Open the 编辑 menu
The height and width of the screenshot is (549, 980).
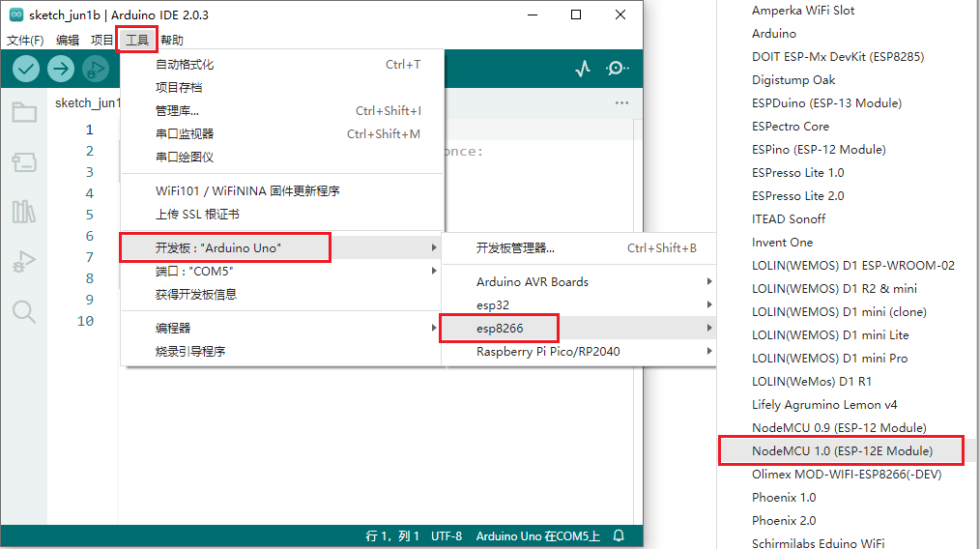pos(68,40)
